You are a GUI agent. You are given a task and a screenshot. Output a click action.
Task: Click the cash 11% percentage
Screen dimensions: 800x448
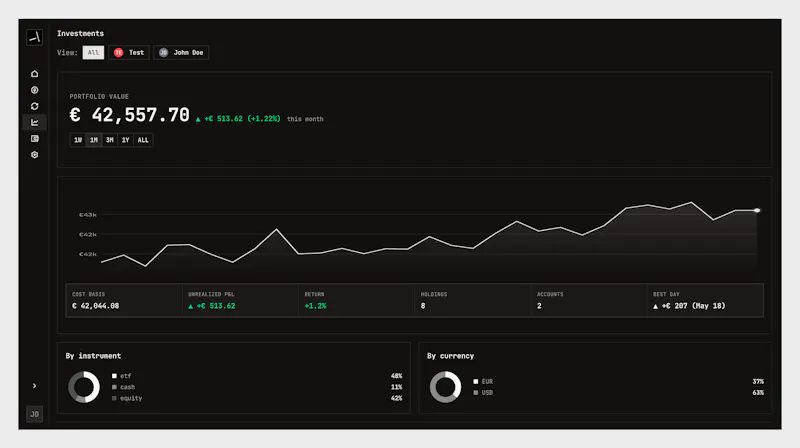click(396, 387)
